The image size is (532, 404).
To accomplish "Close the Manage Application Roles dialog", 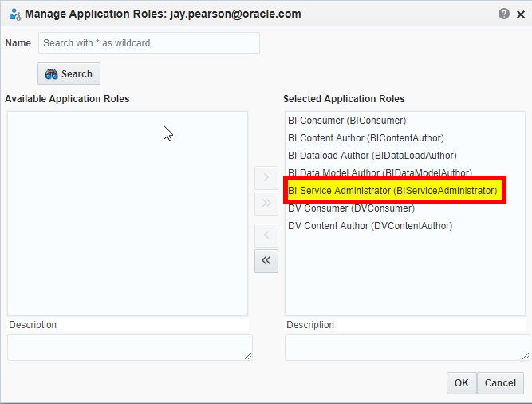I will pyautogui.click(x=521, y=14).
